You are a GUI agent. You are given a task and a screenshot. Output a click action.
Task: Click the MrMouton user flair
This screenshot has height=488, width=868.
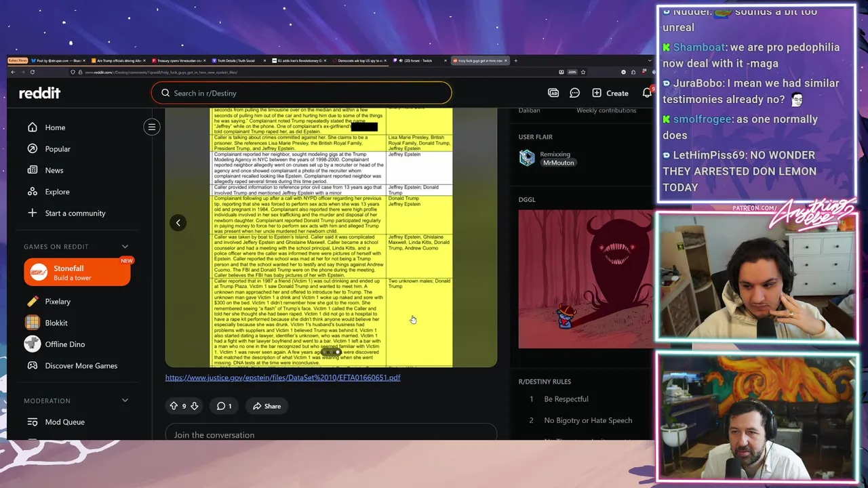pyautogui.click(x=559, y=163)
